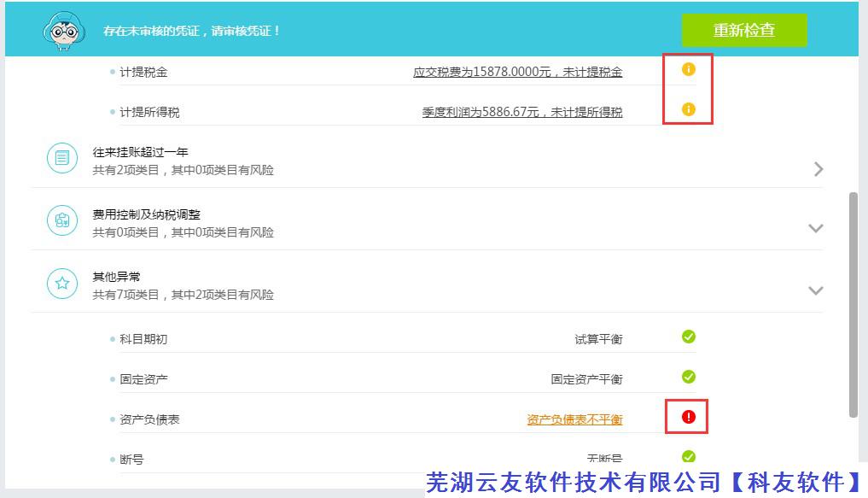
Task: Click the 其他异常 star icon
Action: point(62,283)
